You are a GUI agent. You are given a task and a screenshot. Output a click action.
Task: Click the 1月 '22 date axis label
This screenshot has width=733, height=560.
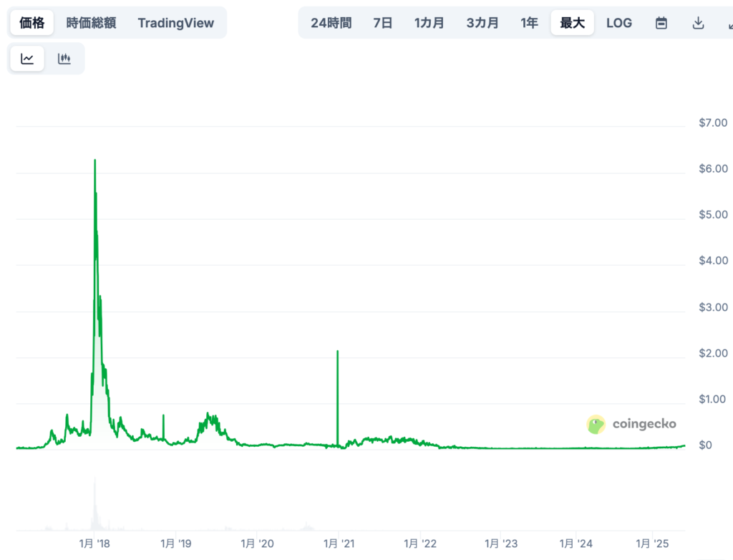pyautogui.click(x=420, y=543)
